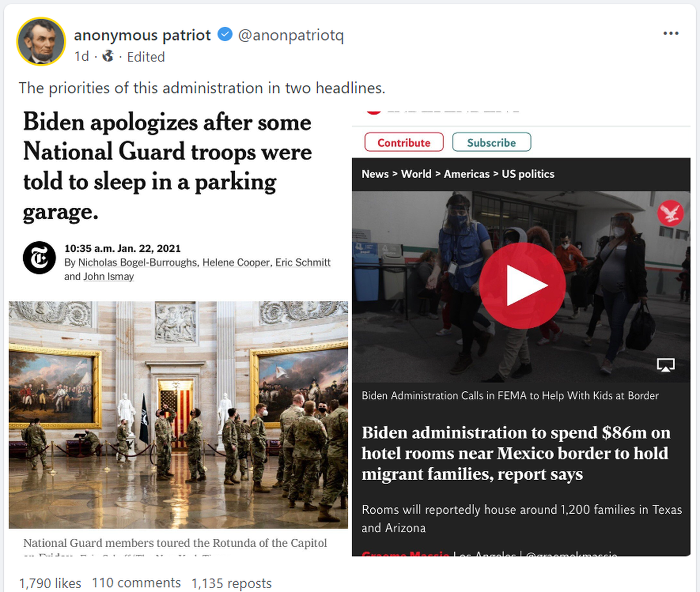Image resolution: width=700 pixels, height=592 pixels.
Task: Show the 110 comments
Action: 136,583
